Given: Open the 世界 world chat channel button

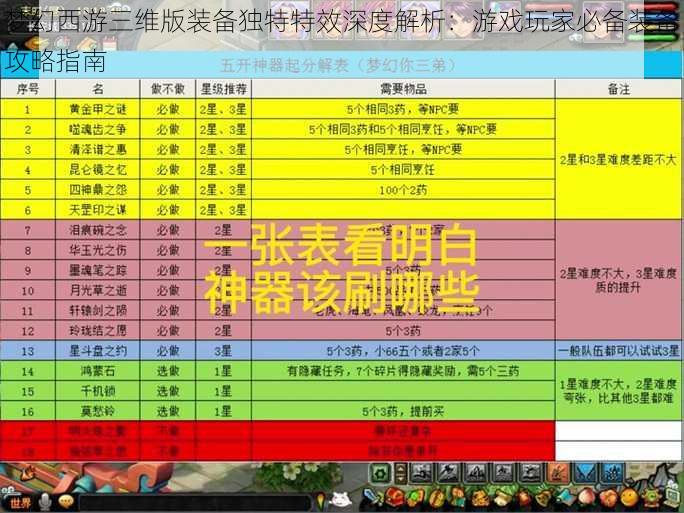Looking at the screenshot, I should pos(19,503).
